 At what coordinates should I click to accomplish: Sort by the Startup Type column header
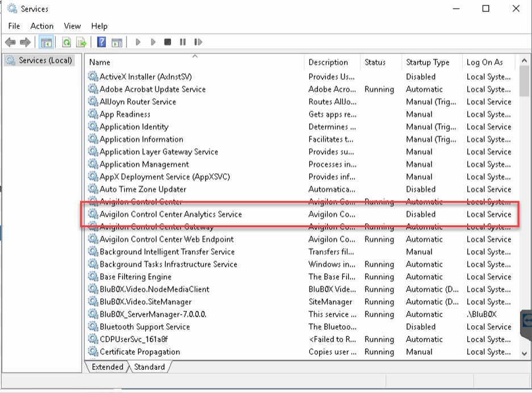coord(427,62)
